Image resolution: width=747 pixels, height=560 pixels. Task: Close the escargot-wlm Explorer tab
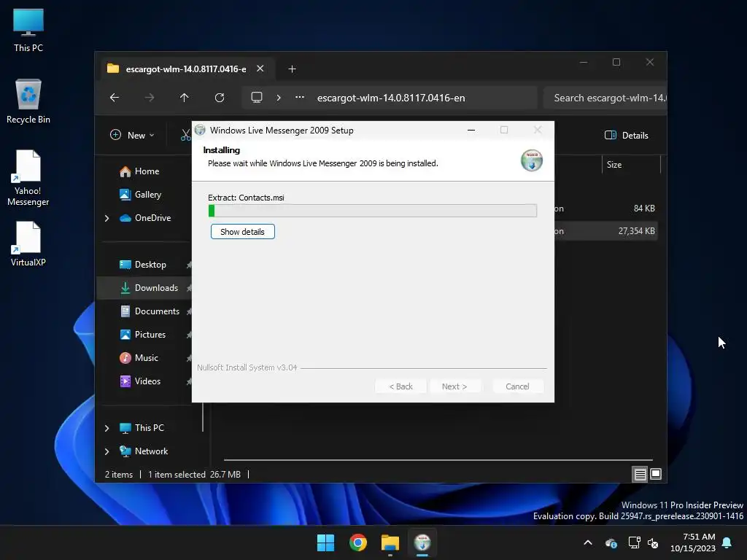(x=260, y=69)
